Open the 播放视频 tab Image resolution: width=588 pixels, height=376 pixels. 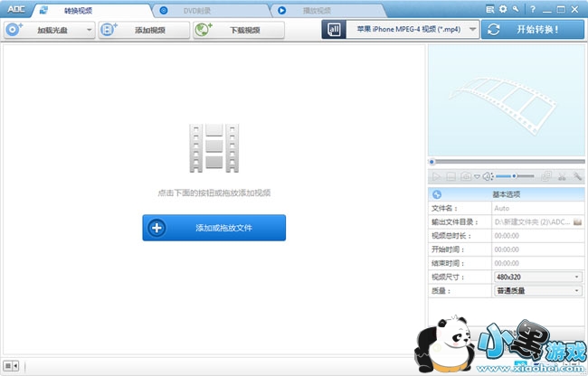click(327, 11)
